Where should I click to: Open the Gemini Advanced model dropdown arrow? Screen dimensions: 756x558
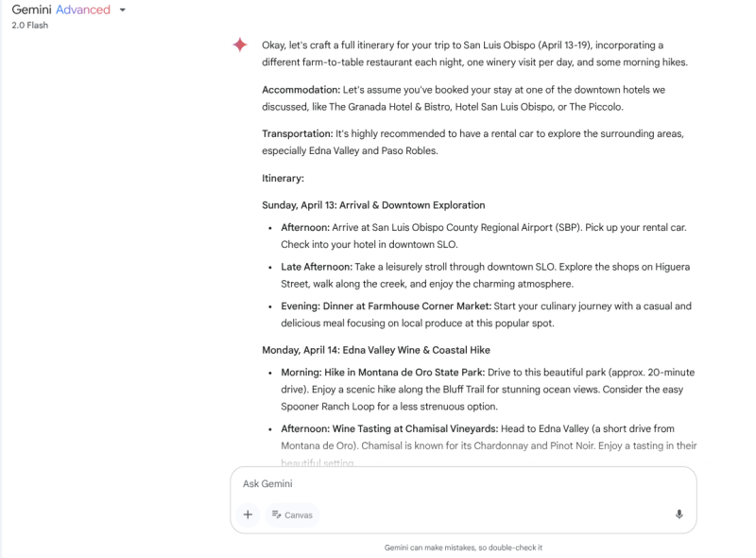pos(123,10)
